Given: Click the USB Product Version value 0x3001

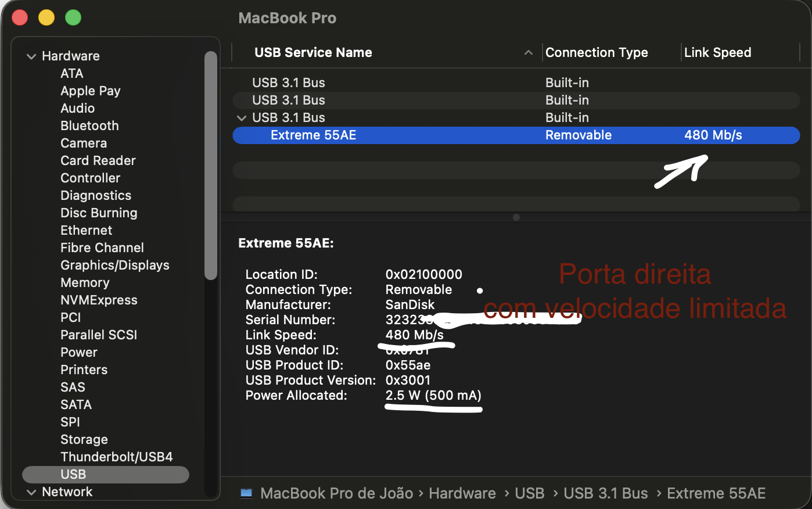Looking at the screenshot, I should pos(408,381).
